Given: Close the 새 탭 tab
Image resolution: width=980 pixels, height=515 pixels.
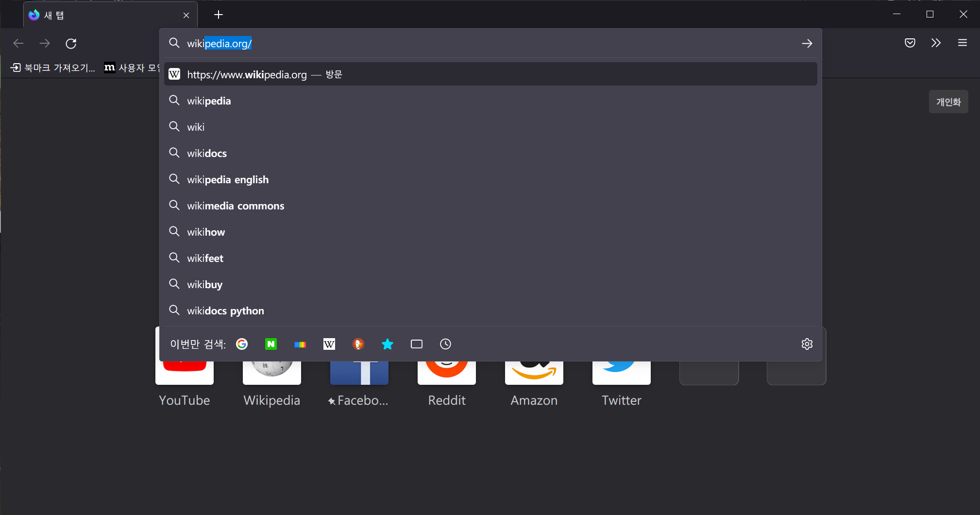Looking at the screenshot, I should tap(186, 15).
